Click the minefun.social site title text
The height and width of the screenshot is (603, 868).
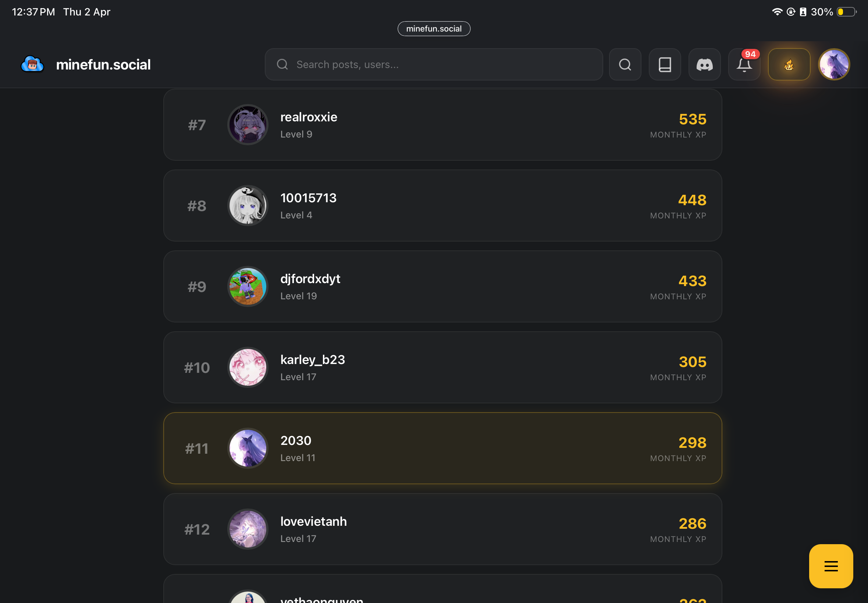point(103,65)
